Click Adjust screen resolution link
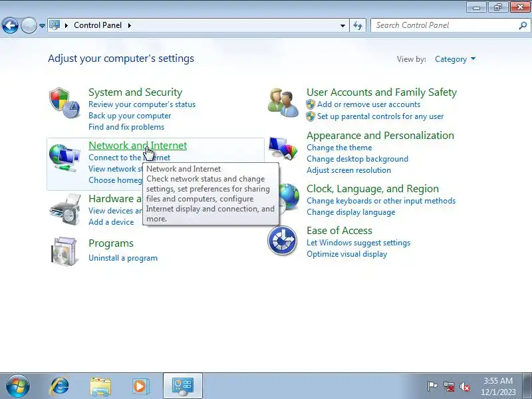Image resolution: width=532 pixels, height=399 pixels. (348, 170)
